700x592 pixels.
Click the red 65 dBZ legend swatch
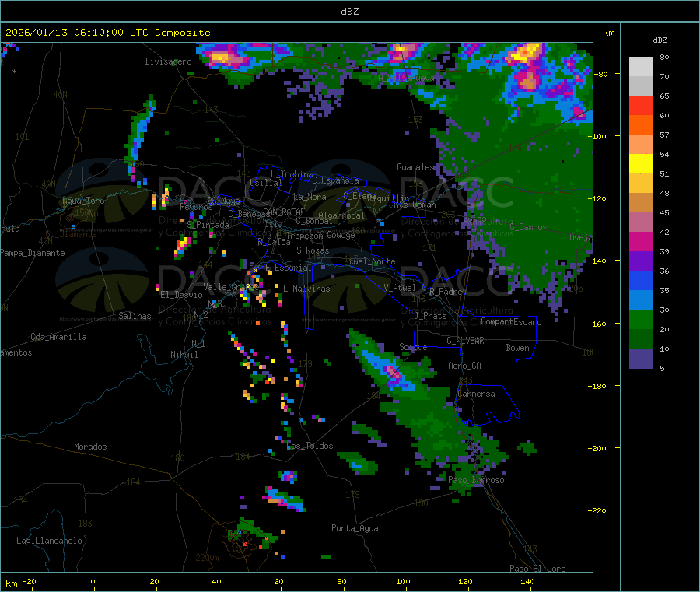641,105
